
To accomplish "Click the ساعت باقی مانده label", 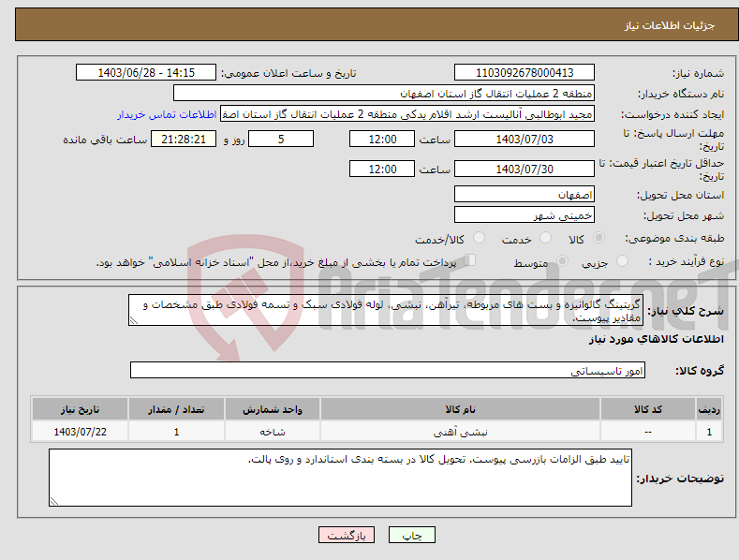I will (105, 140).
